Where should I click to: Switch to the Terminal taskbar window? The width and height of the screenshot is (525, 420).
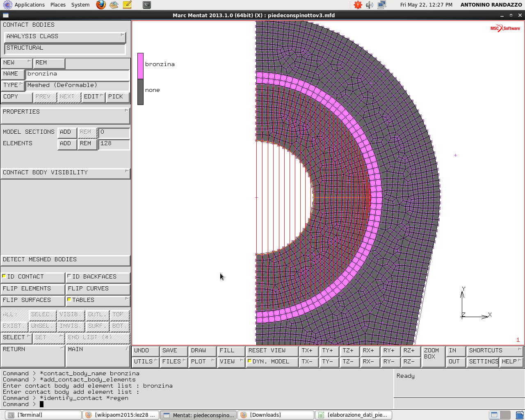point(43,415)
